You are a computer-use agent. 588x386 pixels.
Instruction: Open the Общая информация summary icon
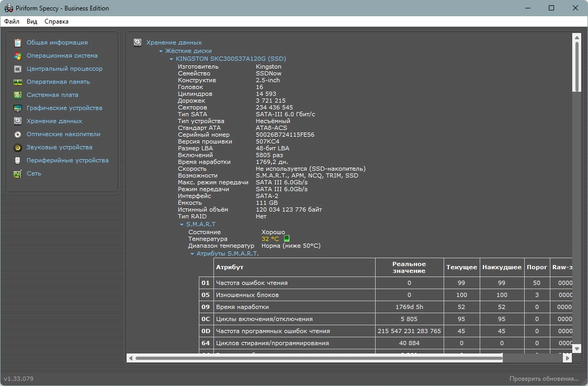pos(18,42)
